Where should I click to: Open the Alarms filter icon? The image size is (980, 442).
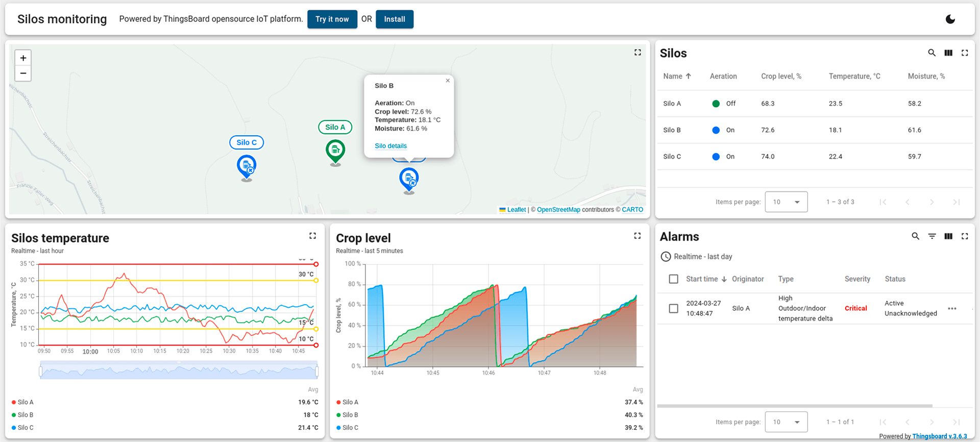point(932,236)
